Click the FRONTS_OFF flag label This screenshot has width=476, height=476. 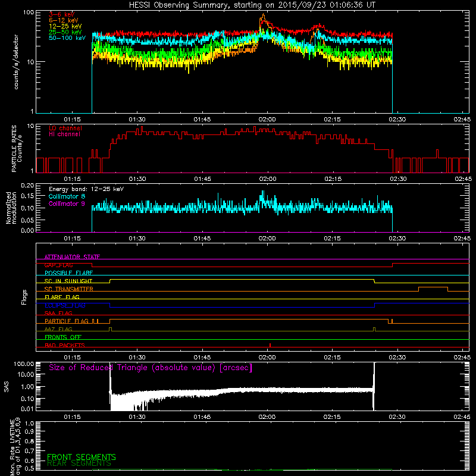click(63, 337)
